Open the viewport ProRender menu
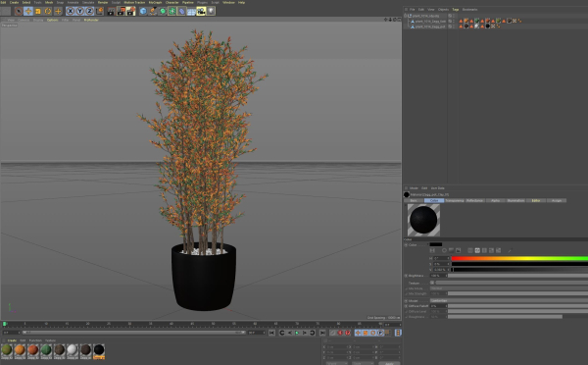588x365 pixels. tap(91, 20)
